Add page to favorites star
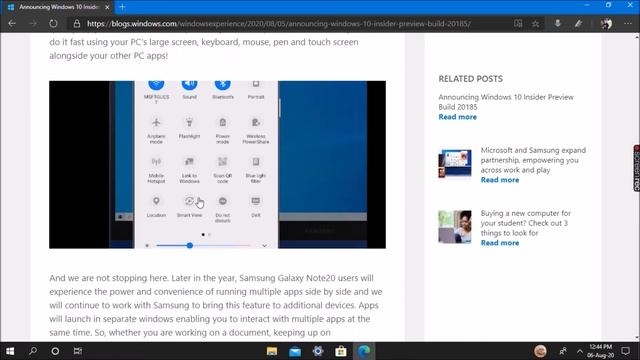The width and height of the screenshot is (640, 360). [536, 24]
